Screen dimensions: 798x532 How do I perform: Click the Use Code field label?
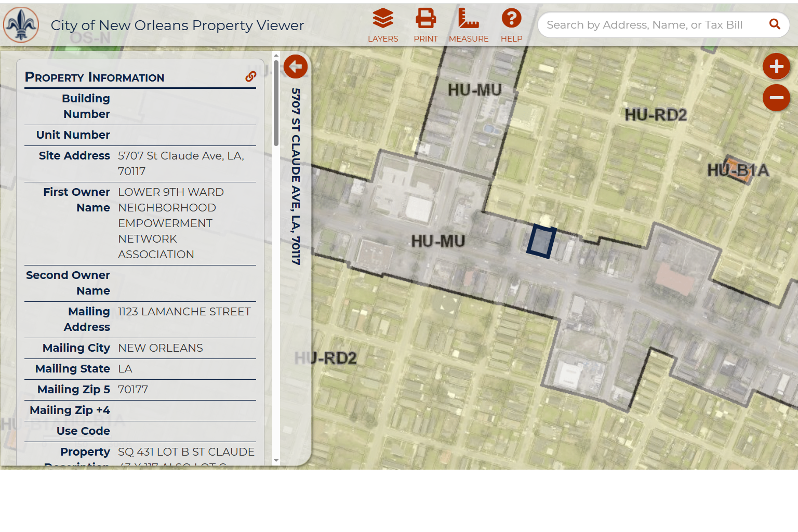point(83,431)
